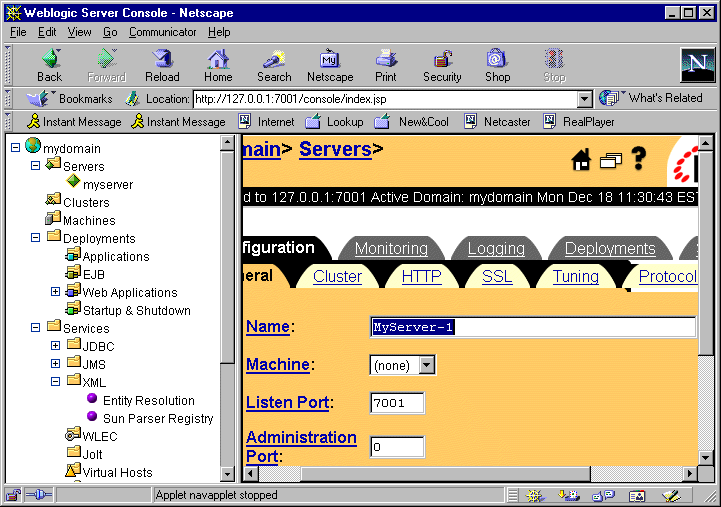The image size is (721, 507).
Task: Click the Listen Port input field
Action: [x=397, y=403]
